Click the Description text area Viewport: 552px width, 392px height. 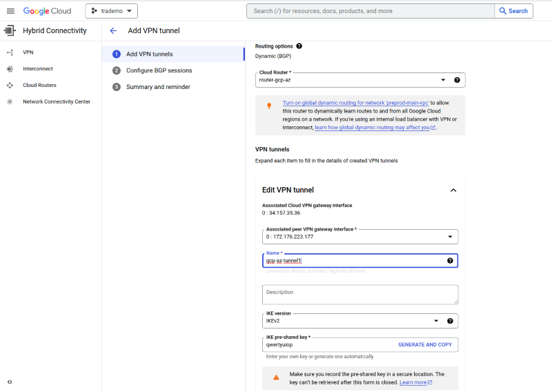click(360, 295)
